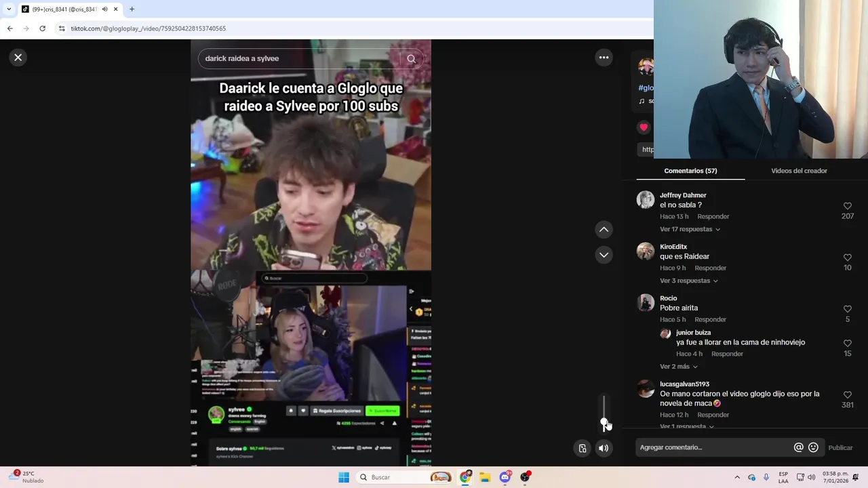This screenshot has width=868, height=488.
Task: Click the tiktok.com address bar URL
Action: click(149, 28)
